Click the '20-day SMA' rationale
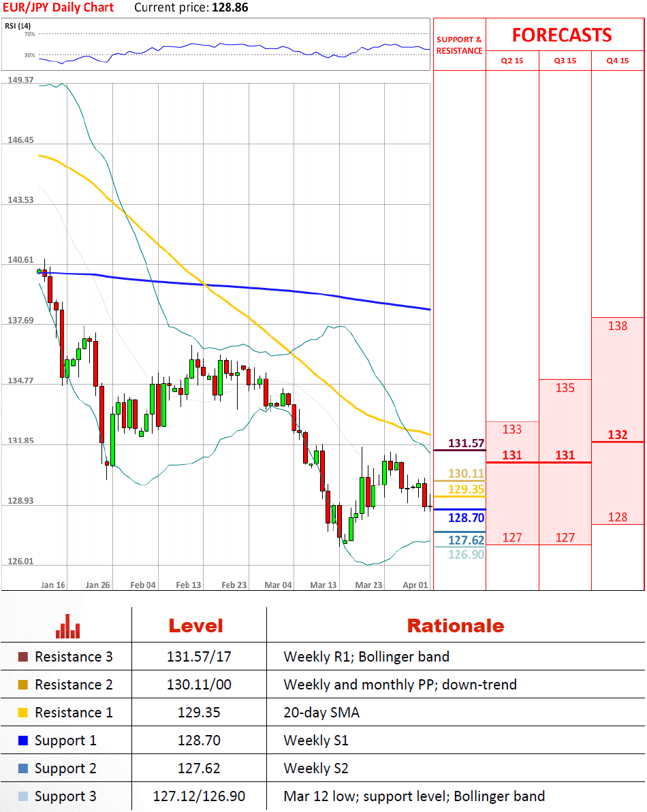The width and height of the screenshot is (647, 812). tap(321, 713)
